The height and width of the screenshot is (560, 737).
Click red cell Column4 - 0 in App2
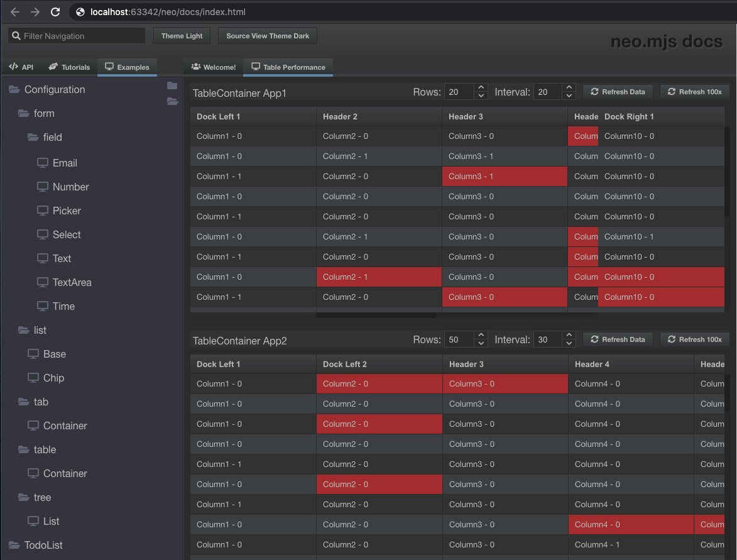(x=631, y=524)
